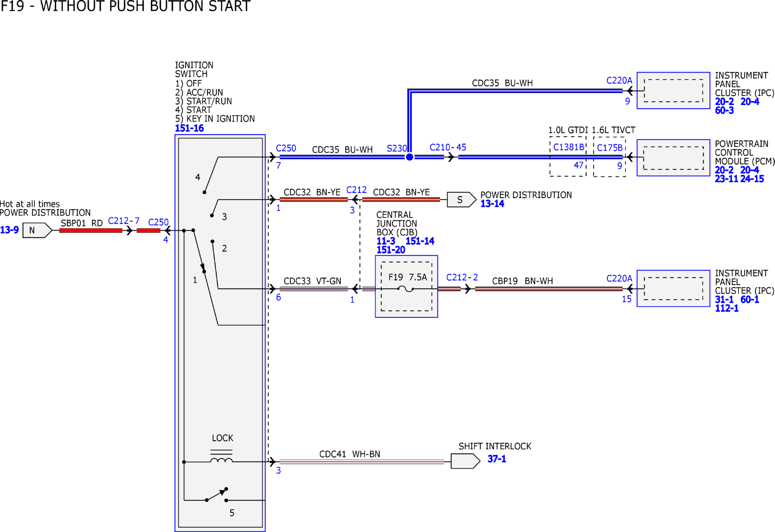This screenshot has height=532, width=775.
Task: Open reference 112-1 under lower IPC
Action: (x=727, y=308)
